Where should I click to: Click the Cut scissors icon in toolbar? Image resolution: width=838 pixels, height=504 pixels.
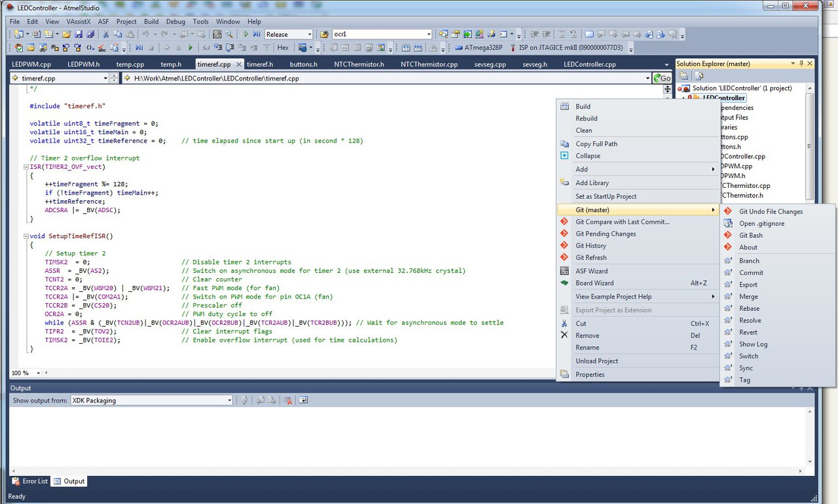tap(105, 34)
